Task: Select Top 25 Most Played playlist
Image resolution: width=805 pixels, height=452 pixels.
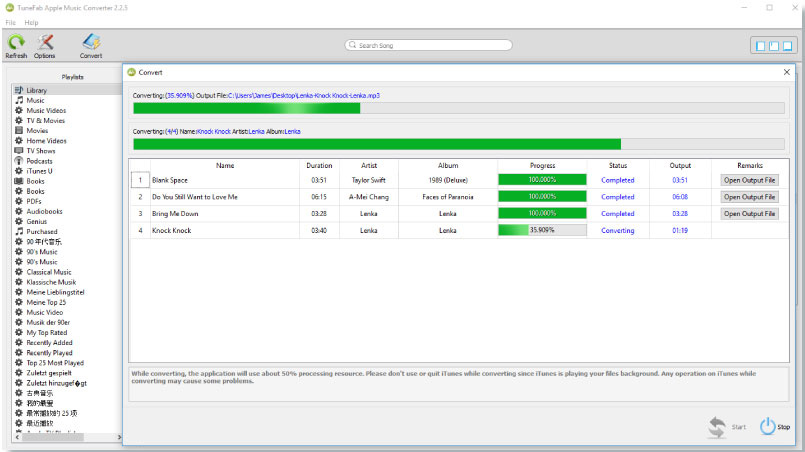Action: 55,363
